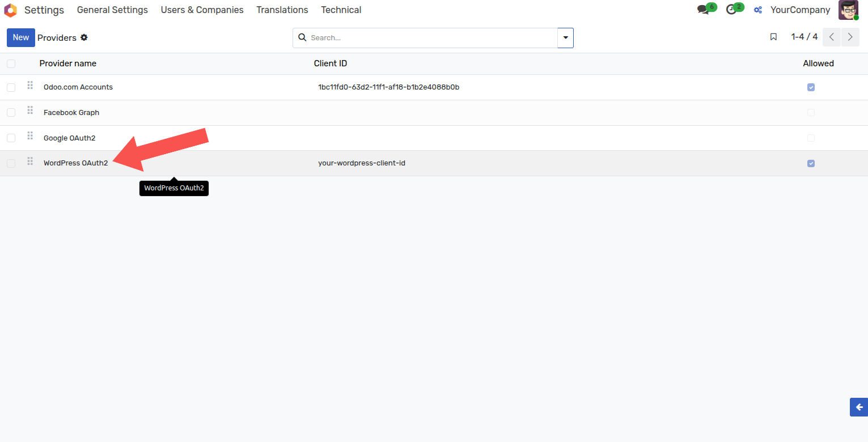Click the gear icon next to Providers
Image resolution: width=868 pixels, height=442 pixels.
coord(84,37)
